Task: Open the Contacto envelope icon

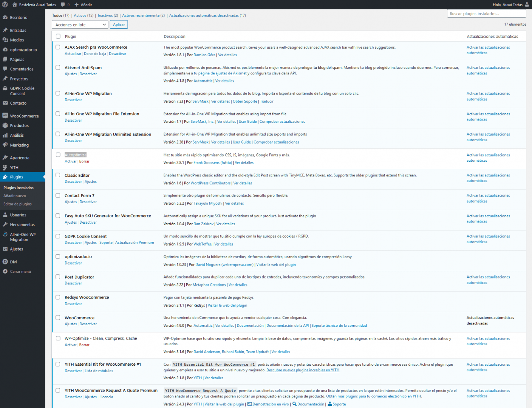Action: [x=5, y=103]
